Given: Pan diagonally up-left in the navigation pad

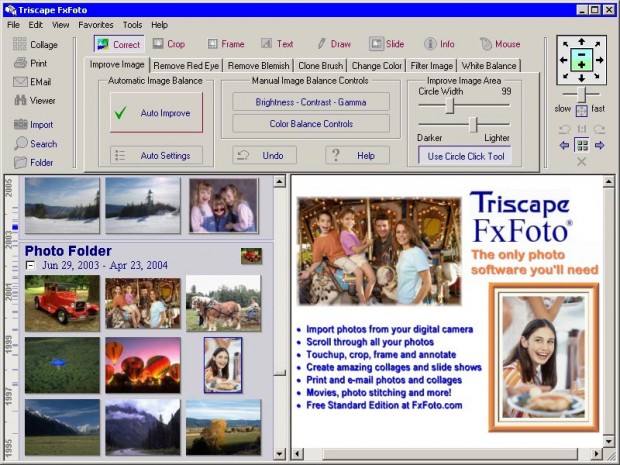Looking at the screenshot, I should 565,44.
